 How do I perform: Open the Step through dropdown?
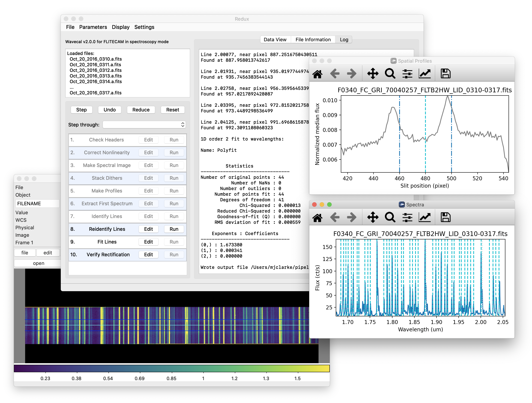coord(144,125)
